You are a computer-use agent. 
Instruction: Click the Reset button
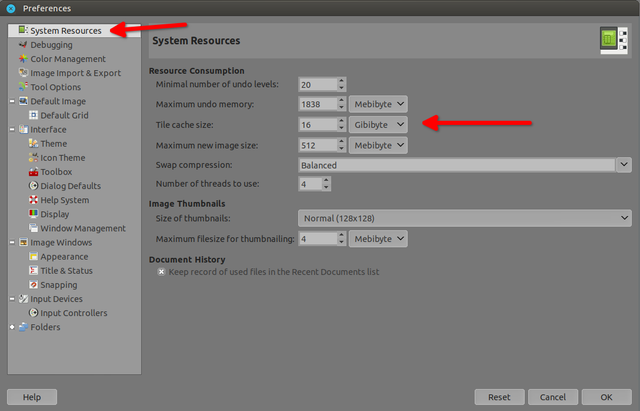(499, 397)
